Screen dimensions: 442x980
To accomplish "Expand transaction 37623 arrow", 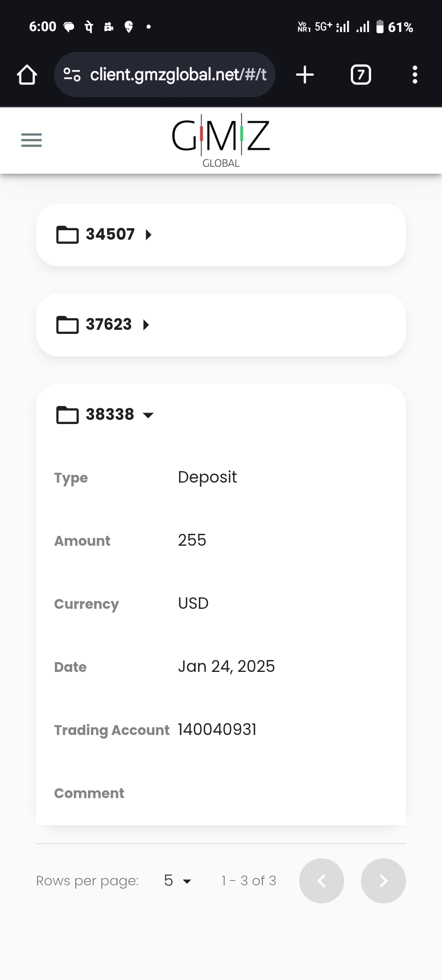I will [x=146, y=325].
